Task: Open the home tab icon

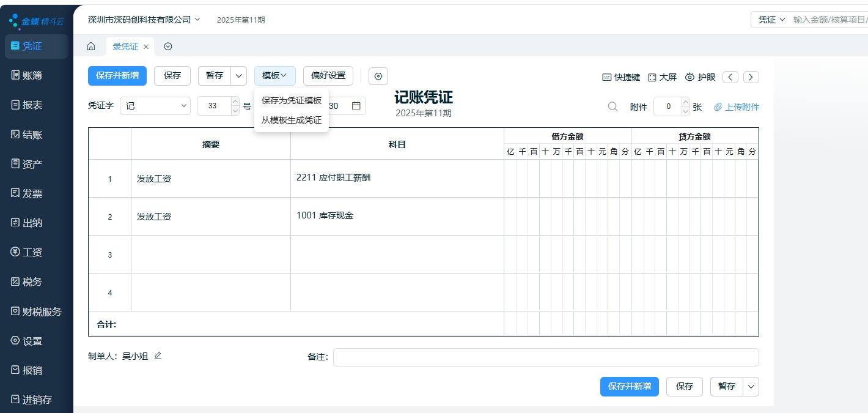Action: 91,47
